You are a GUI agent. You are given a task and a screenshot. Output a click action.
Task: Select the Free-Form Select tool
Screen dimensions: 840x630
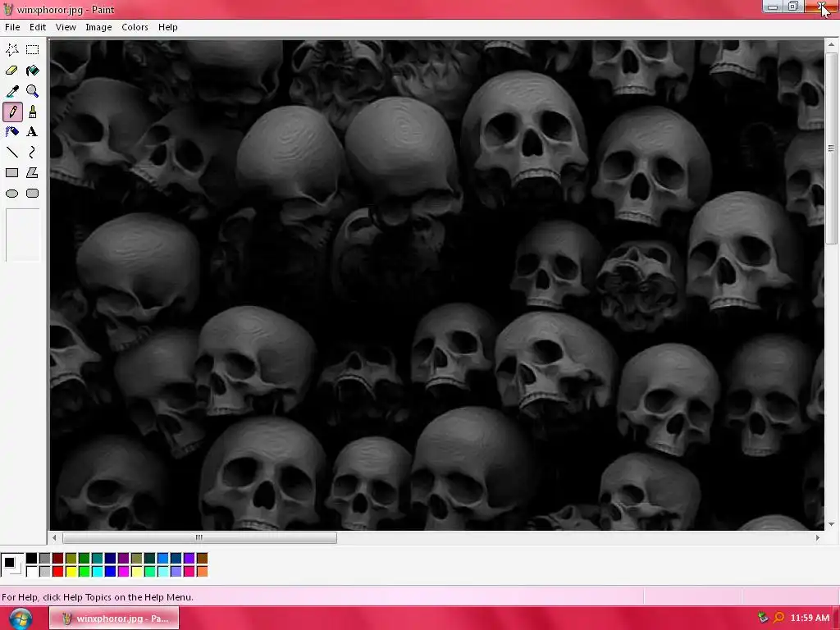click(x=11, y=50)
